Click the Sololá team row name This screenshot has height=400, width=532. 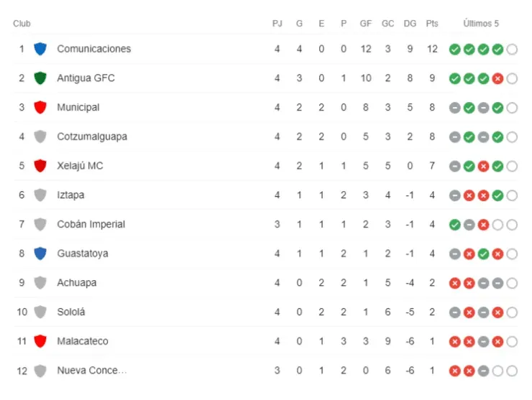coord(71,312)
